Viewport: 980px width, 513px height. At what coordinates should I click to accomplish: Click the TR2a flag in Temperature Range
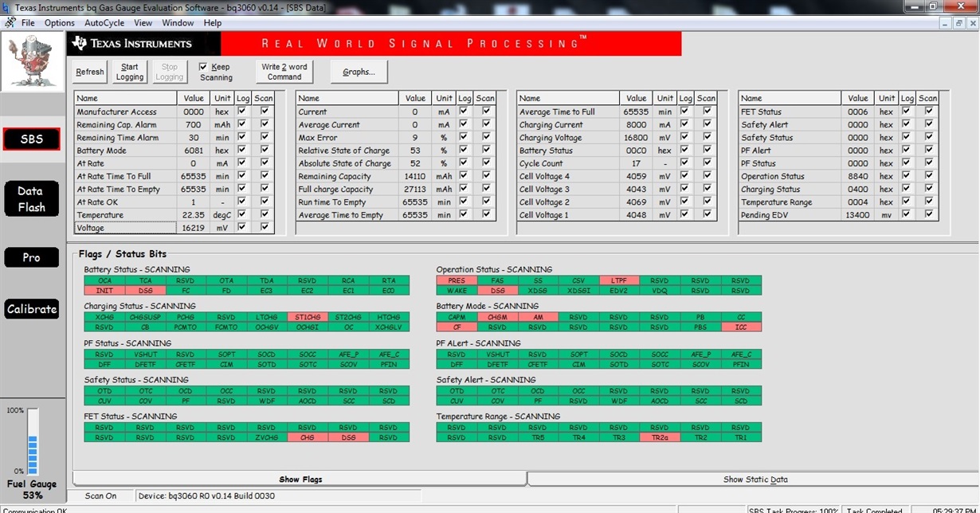pyautogui.click(x=660, y=437)
